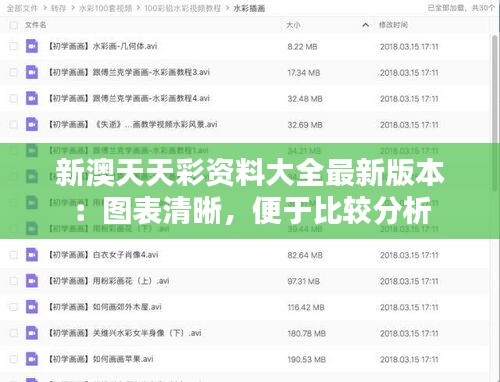Screen dimensions: 500x382
Task: Click video icon of 如何画郊外木屋.avi
Action: (x=32, y=307)
